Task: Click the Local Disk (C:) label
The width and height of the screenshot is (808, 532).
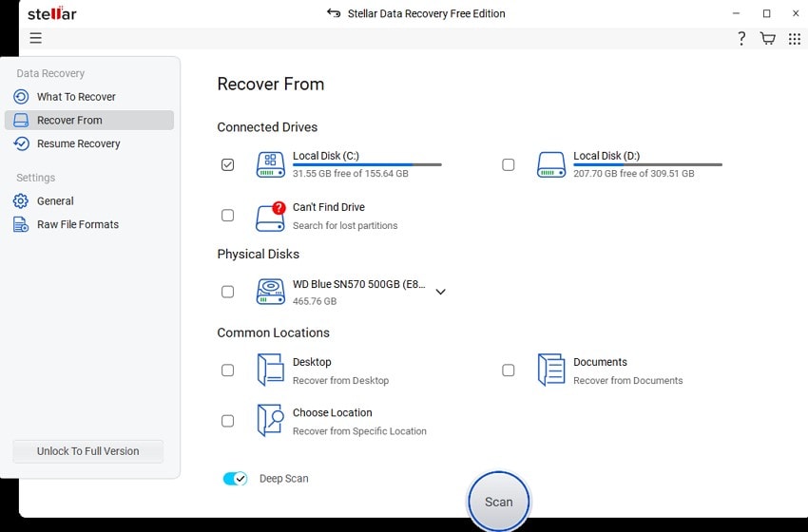Action: 326,156
